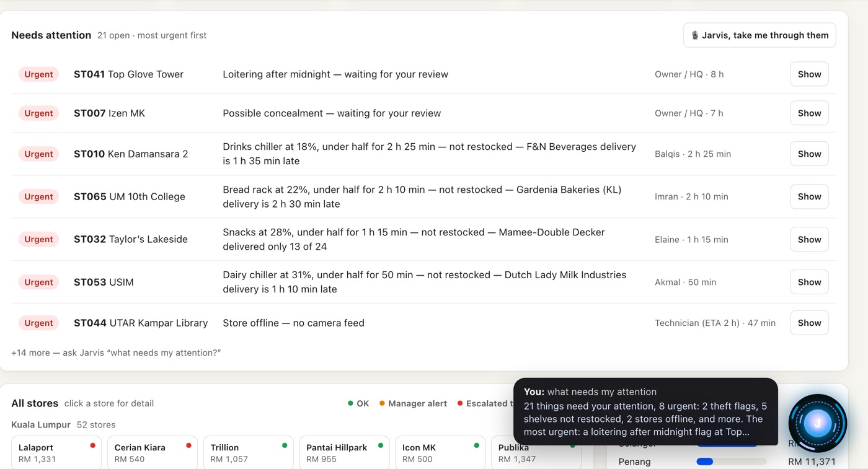Click the Urgent badge for ST010
Viewport: 868px width, 469px height.
point(38,154)
